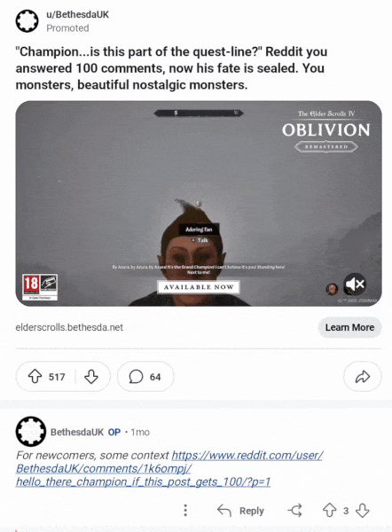Share the promoted post via arrow icon

362,377
